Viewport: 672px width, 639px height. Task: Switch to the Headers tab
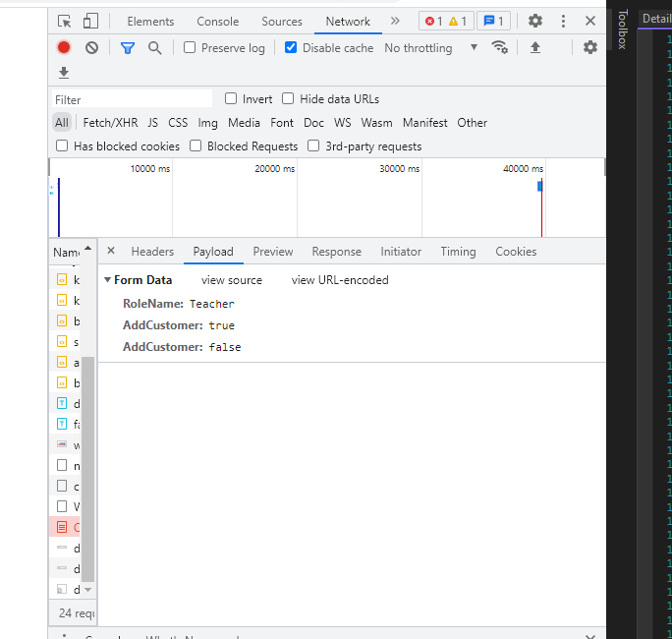pos(152,252)
